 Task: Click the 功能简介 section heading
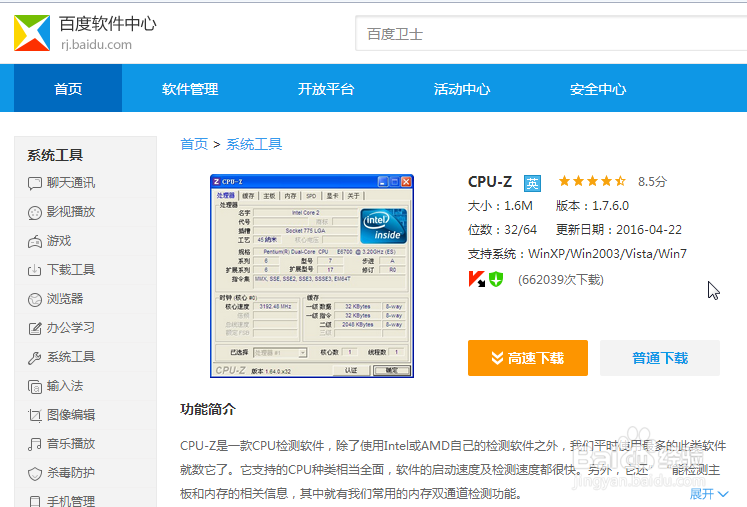(x=208, y=409)
